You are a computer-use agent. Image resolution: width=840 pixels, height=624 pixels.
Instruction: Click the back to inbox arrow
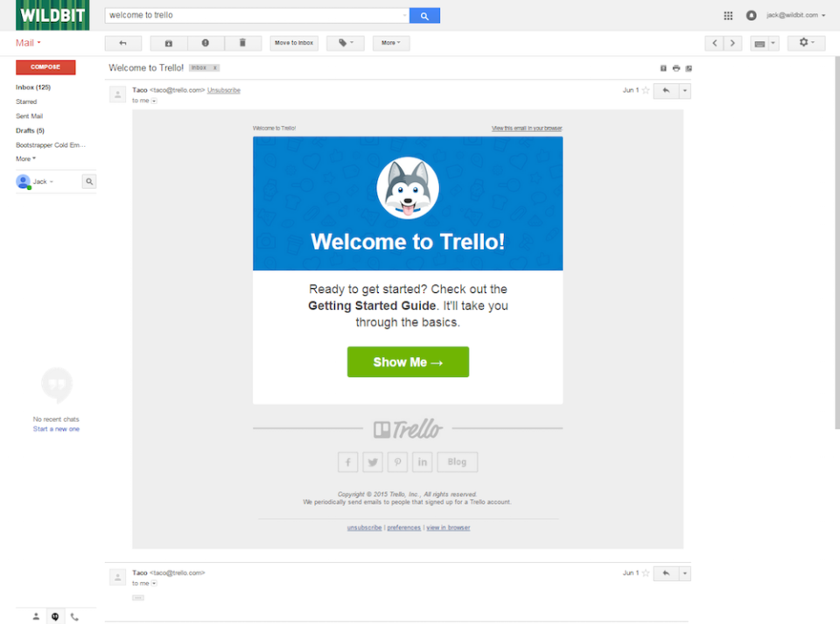123,43
